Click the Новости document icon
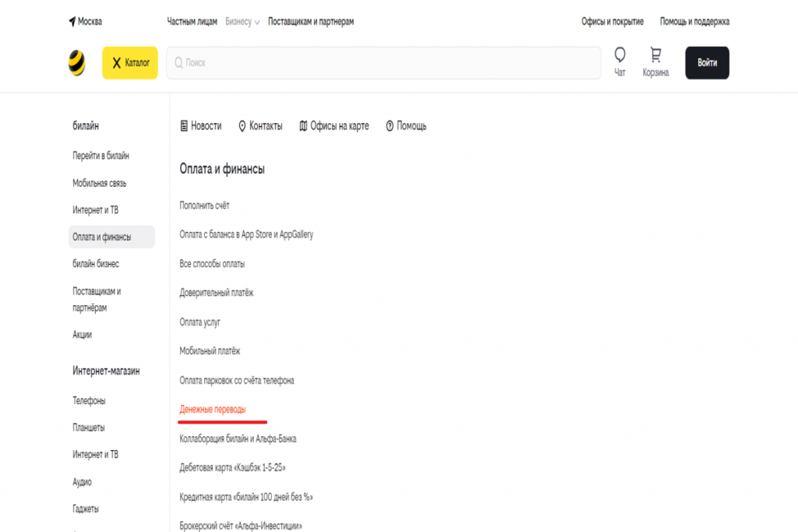The height and width of the screenshot is (532, 798). point(184,125)
